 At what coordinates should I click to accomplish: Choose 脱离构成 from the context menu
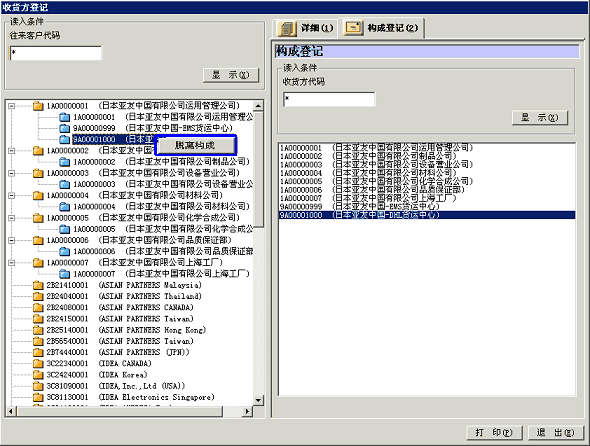[x=195, y=145]
